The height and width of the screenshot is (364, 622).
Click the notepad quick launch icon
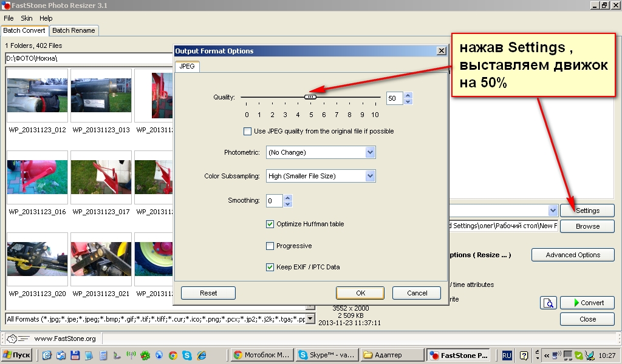tap(89, 356)
